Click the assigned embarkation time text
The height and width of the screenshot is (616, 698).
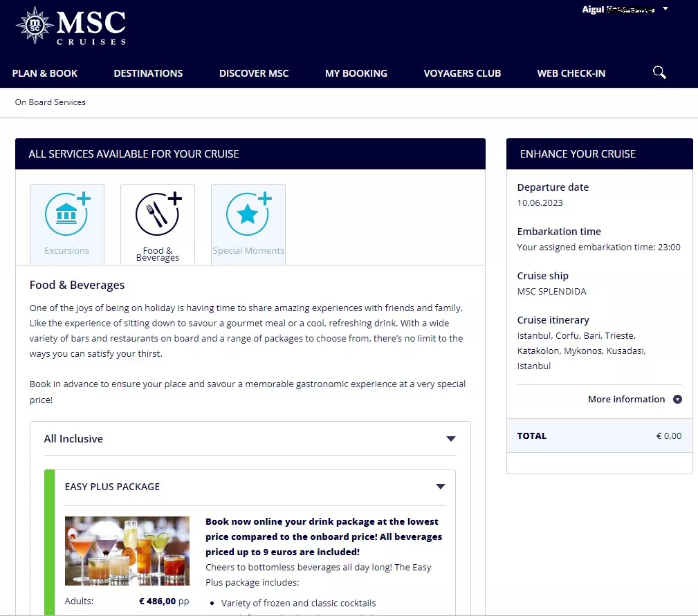599,248
